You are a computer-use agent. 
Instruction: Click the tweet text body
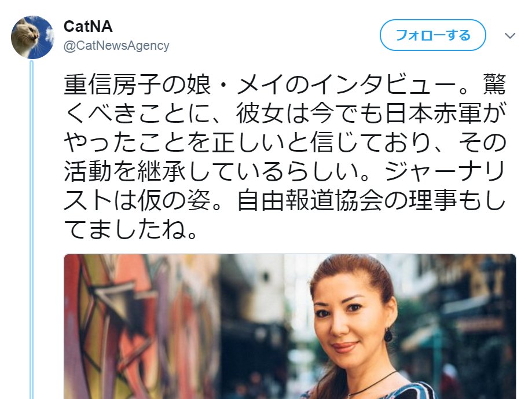point(285,157)
